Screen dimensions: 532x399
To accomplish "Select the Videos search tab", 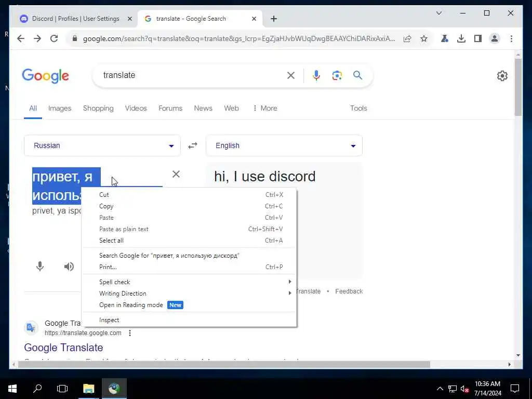I will (136, 108).
